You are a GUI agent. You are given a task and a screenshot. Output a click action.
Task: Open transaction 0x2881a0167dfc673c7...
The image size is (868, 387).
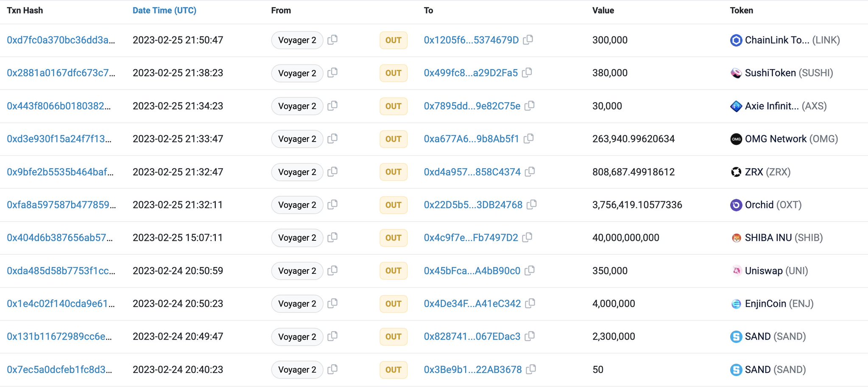(x=61, y=72)
